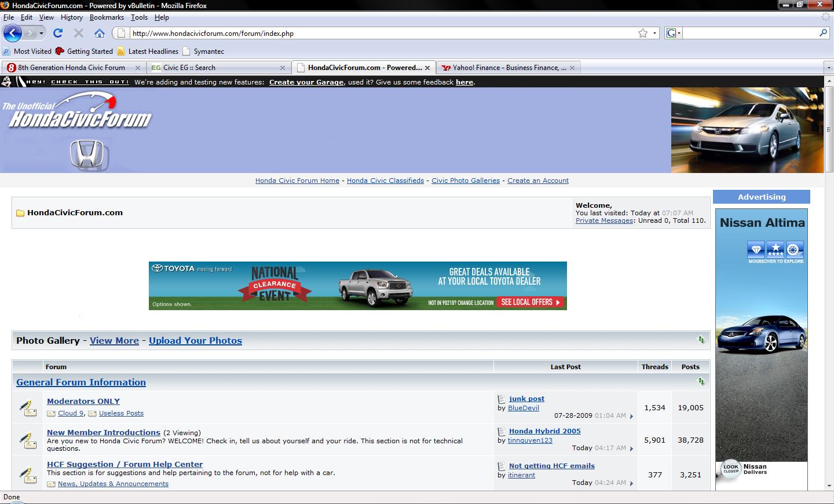Open the Most Visited bookmarks folder
The image size is (834, 504).
pyautogui.click(x=27, y=51)
